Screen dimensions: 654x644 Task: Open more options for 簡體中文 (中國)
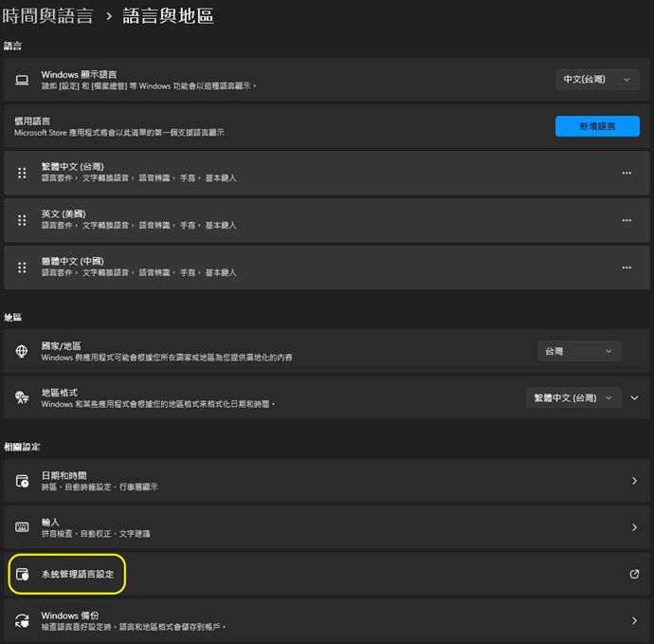(x=626, y=267)
